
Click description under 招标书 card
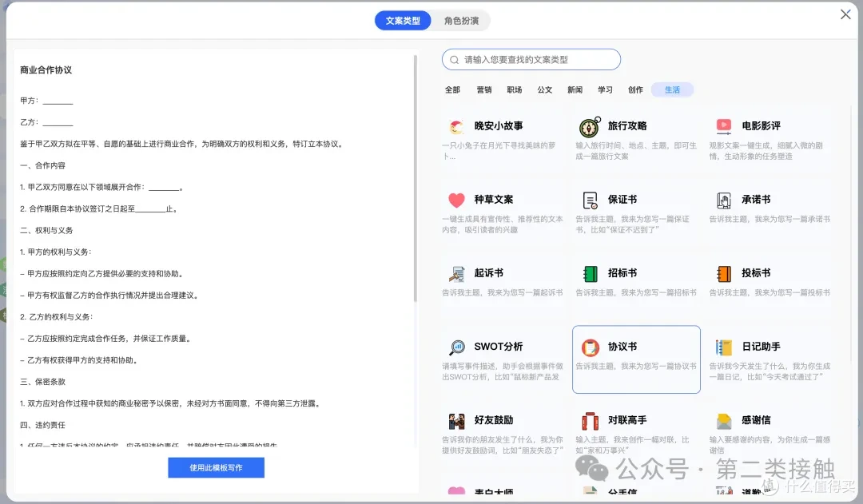(636, 292)
